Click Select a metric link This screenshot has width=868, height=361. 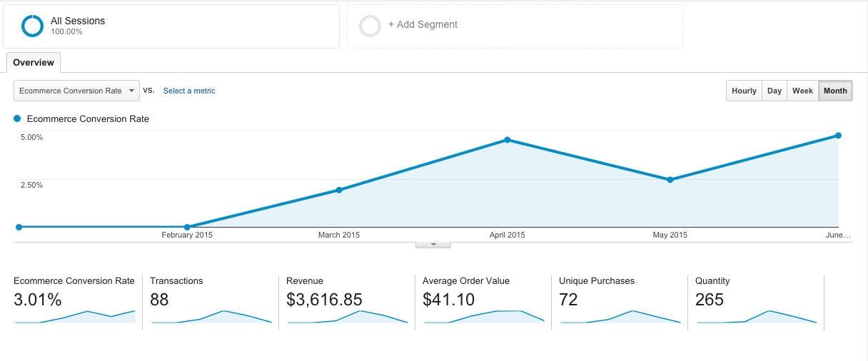189,91
